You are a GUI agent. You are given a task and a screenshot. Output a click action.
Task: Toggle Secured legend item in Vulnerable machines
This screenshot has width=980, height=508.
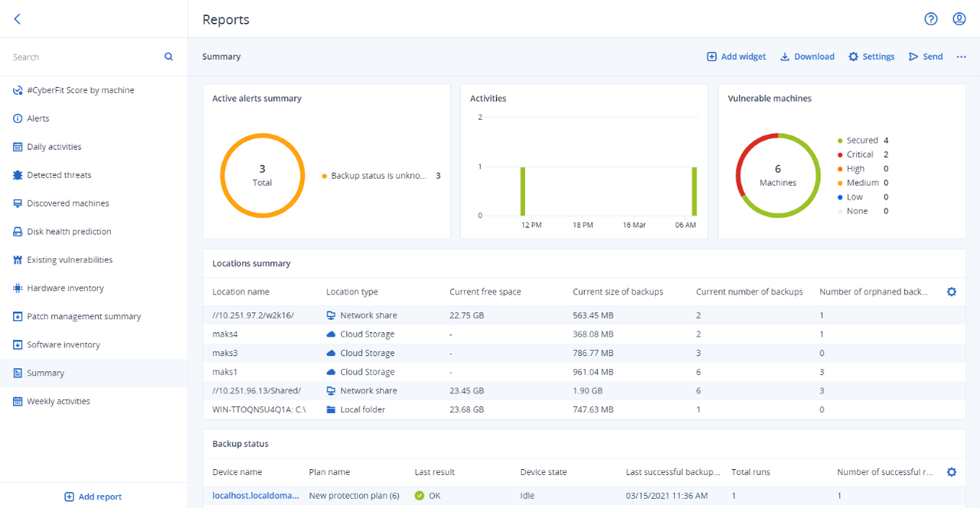[861, 141]
